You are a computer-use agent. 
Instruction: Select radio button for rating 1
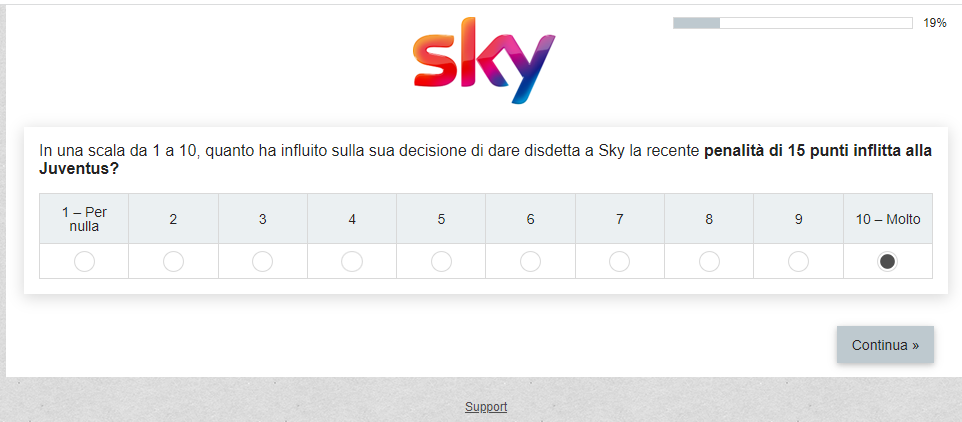click(84, 262)
